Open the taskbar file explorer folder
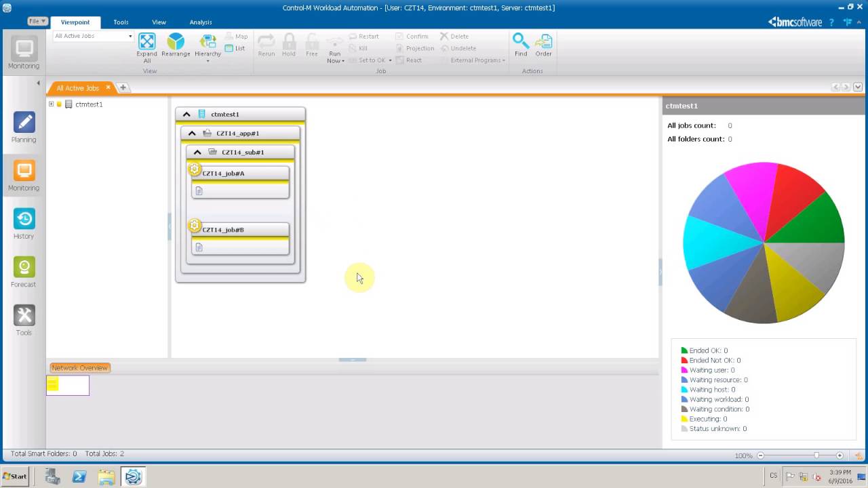Image resolution: width=868 pixels, height=488 pixels. pyautogui.click(x=106, y=477)
